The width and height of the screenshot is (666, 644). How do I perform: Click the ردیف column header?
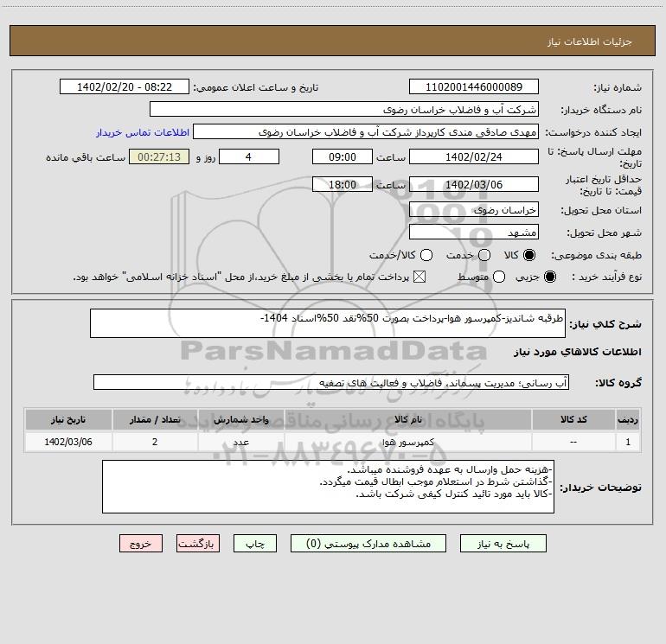point(628,419)
